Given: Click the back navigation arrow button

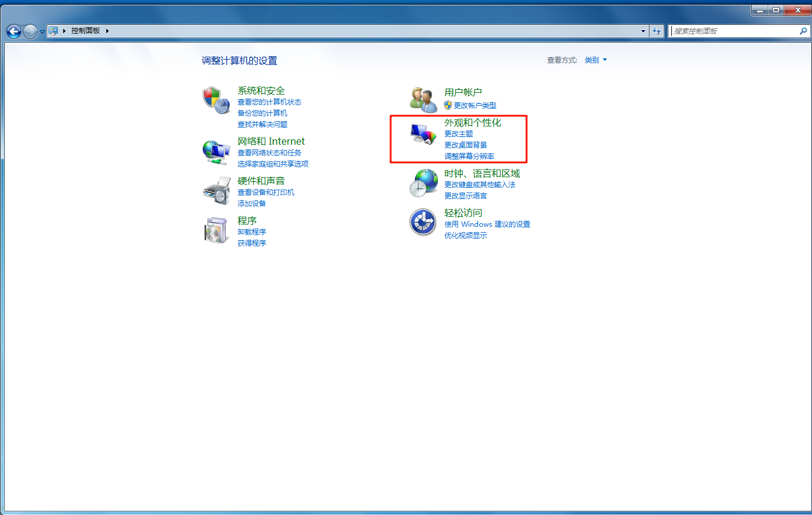Looking at the screenshot, I should 14,31.
